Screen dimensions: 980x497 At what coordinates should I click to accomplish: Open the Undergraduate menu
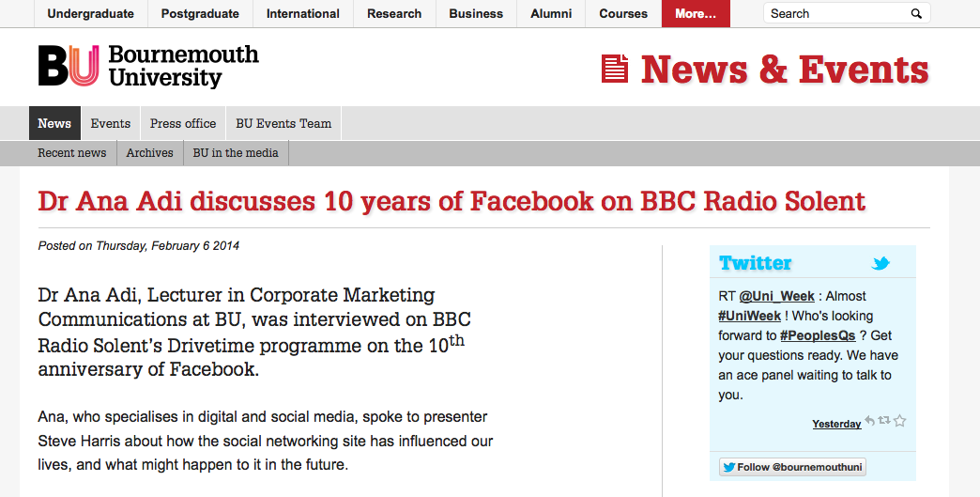[90, 14]
